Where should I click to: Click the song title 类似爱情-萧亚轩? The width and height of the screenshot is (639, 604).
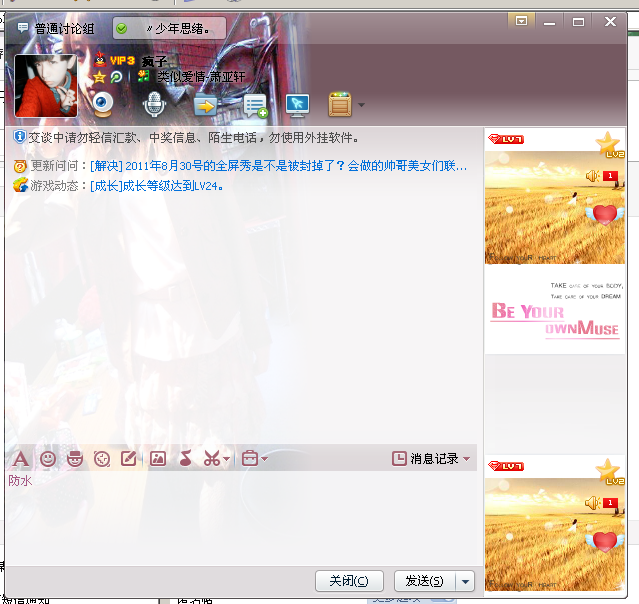(201, 77)
